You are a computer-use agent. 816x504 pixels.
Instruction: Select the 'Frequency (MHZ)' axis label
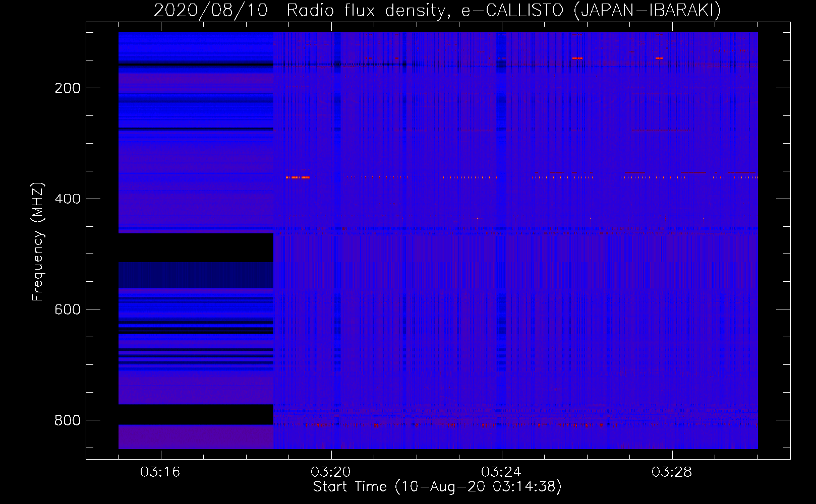(x=38, y=241)
